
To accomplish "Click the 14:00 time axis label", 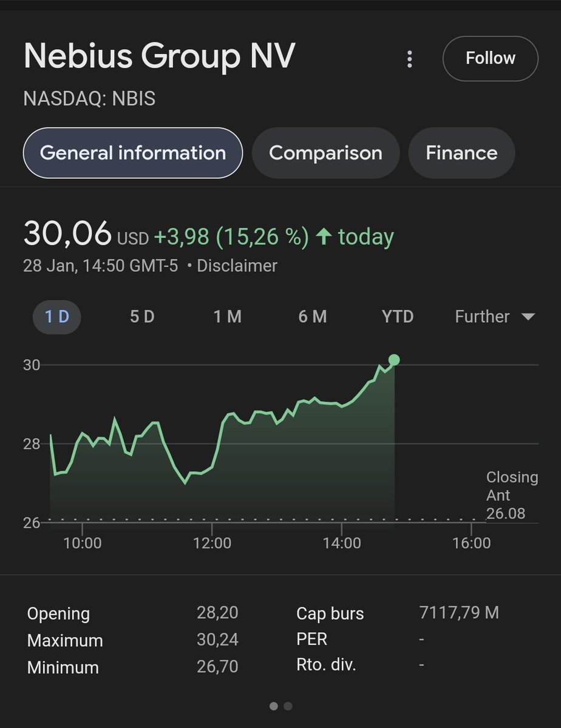I will (342, 542).
